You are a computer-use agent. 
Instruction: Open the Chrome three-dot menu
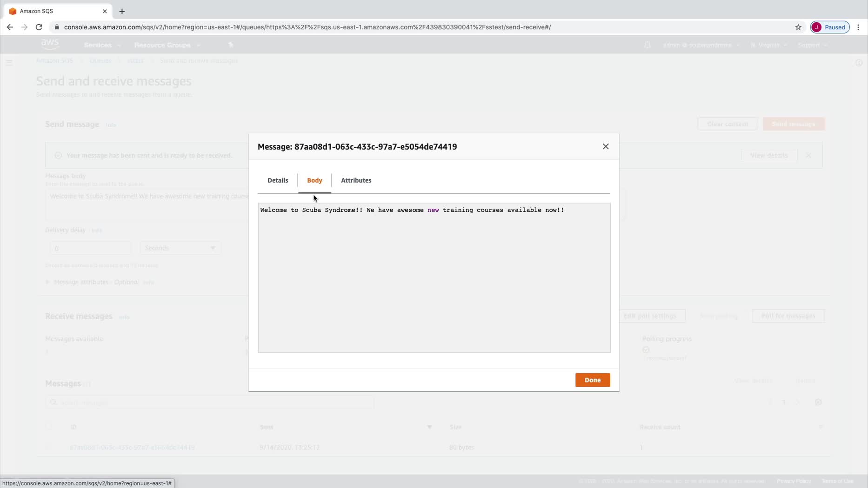(x=858, y=27)
